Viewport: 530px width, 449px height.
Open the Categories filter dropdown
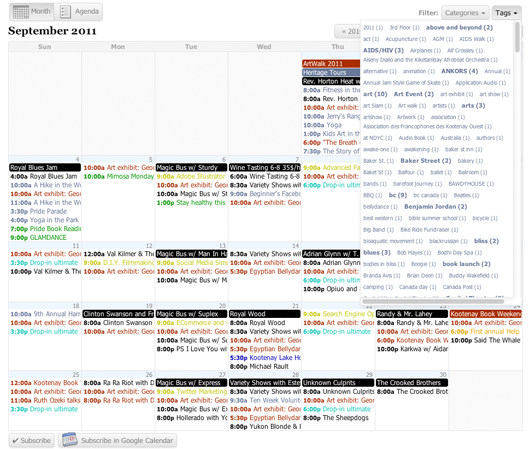tap(465, 13)
